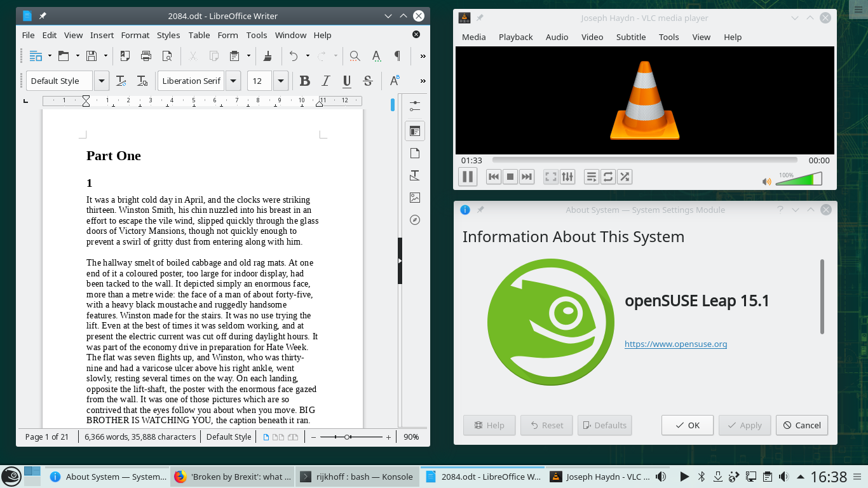
Task: Click the Undo arrow in Writer
Action: [293, 56]
